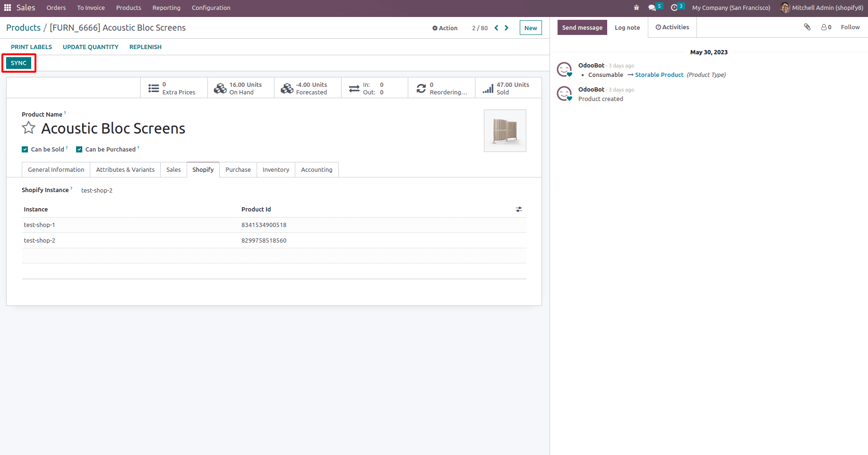Click Product Id 8341534900518

(264, 225)
